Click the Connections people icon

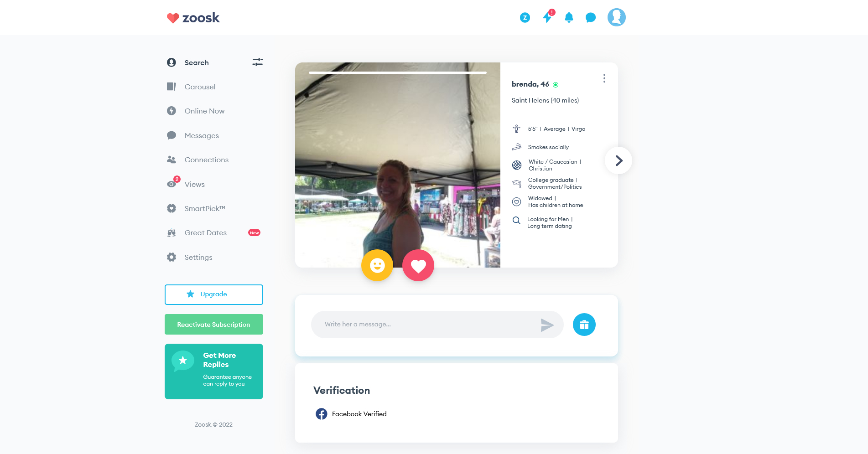click(x=172, y=160)
